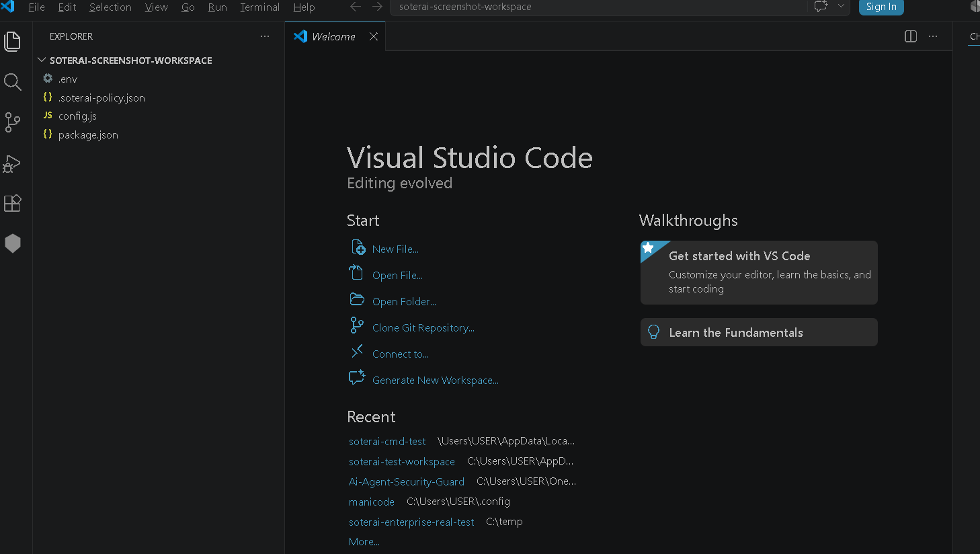Open the Edit menu
This screenshot has width=980, height=554.
tap(67, 7)
